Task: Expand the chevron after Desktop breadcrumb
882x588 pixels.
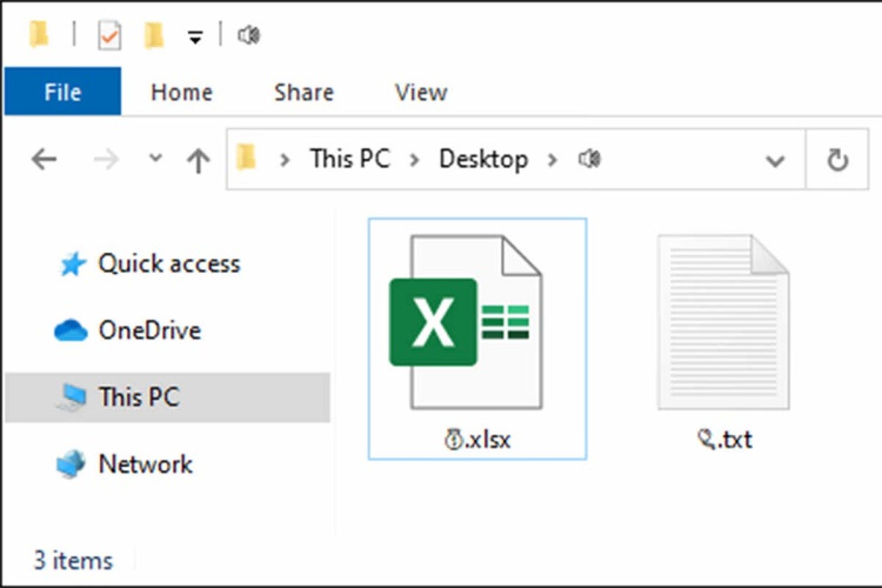Action: pyautogui.click(x=553, y=160)
